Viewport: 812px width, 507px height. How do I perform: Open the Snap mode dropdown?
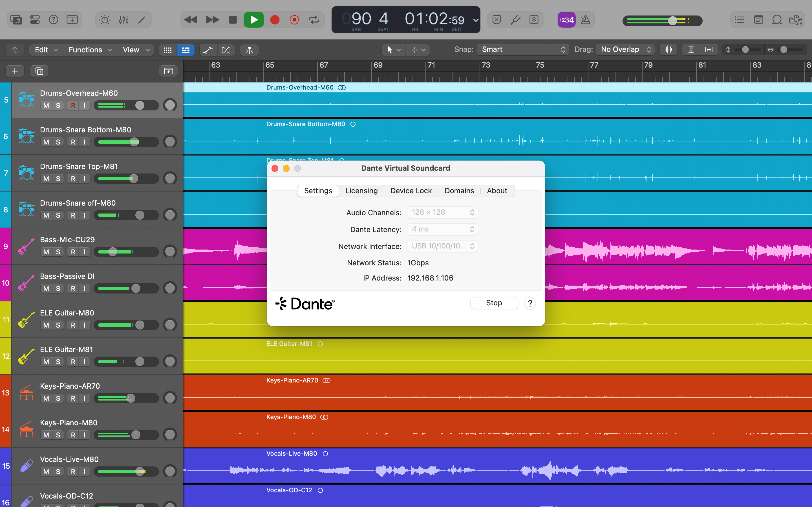(x=522, y=49)
